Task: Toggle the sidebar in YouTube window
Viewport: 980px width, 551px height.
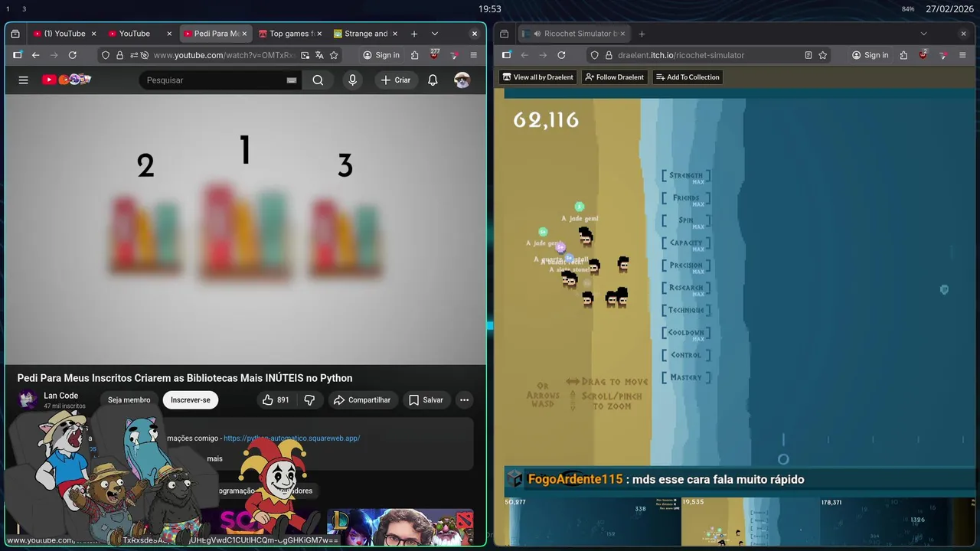Action: [17, 55]
